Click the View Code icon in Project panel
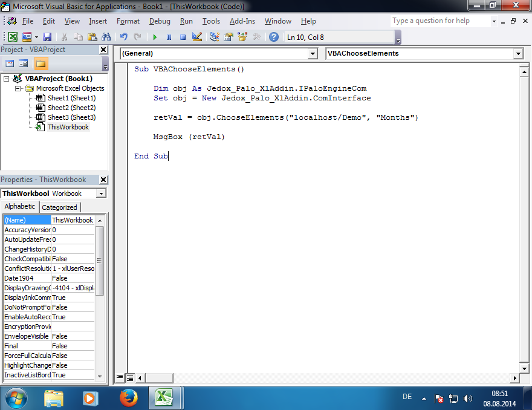 coord(10,63)
